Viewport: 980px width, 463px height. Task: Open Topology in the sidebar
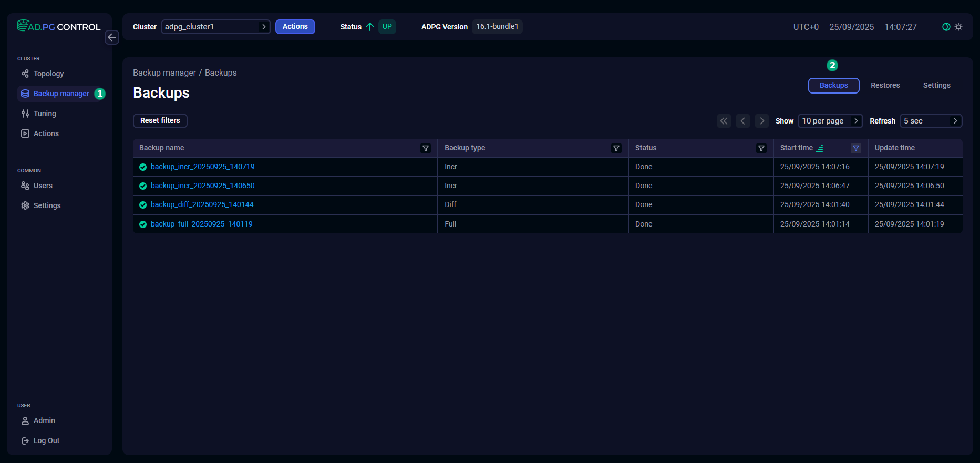tap(48, 74)
